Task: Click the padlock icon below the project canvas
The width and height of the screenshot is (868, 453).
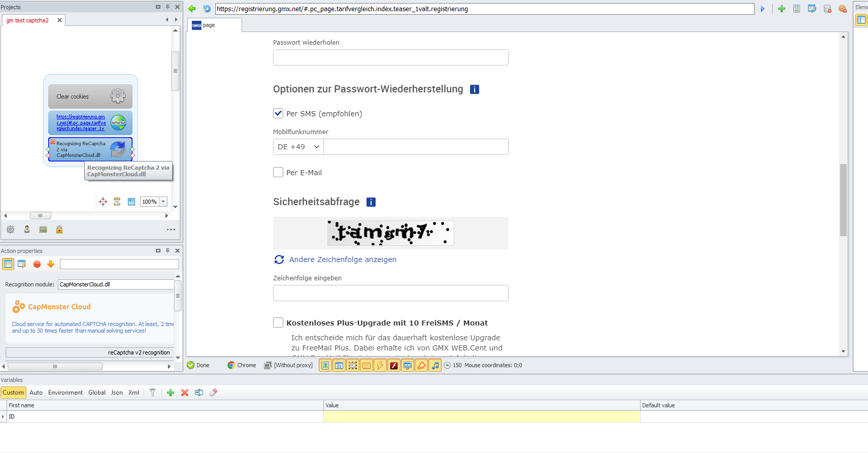Action: coord(59,230)
